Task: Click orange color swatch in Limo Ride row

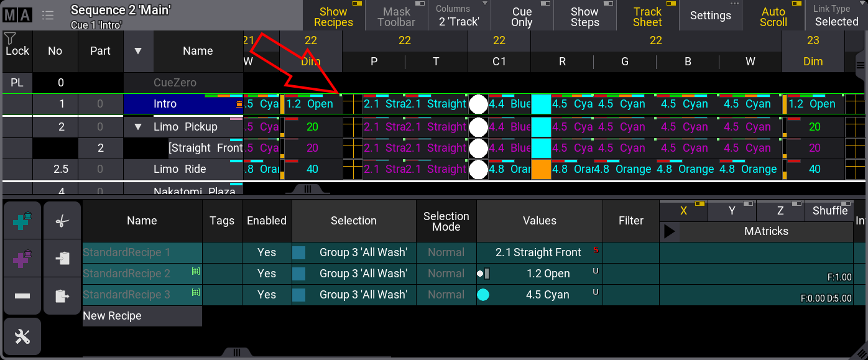Action: pos(541,169)
